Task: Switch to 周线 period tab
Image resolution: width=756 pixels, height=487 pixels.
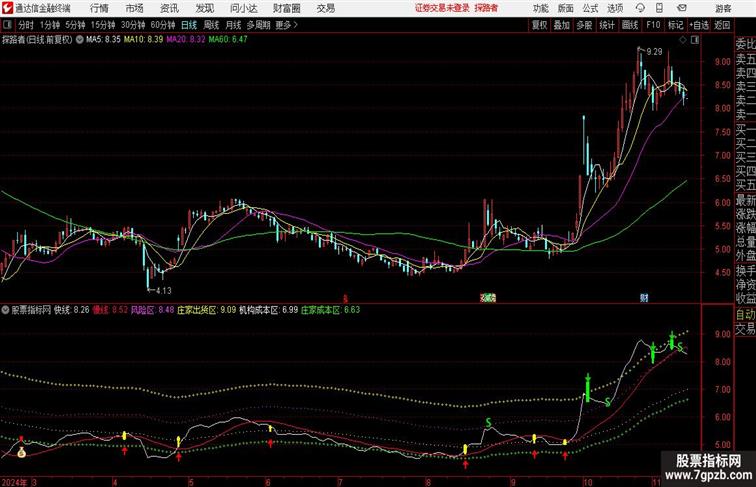Action: [211, 25]
